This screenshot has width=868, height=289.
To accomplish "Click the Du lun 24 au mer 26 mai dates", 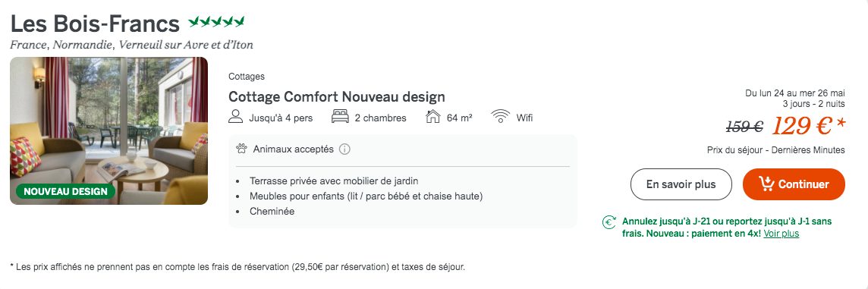I will pos(795,93).
